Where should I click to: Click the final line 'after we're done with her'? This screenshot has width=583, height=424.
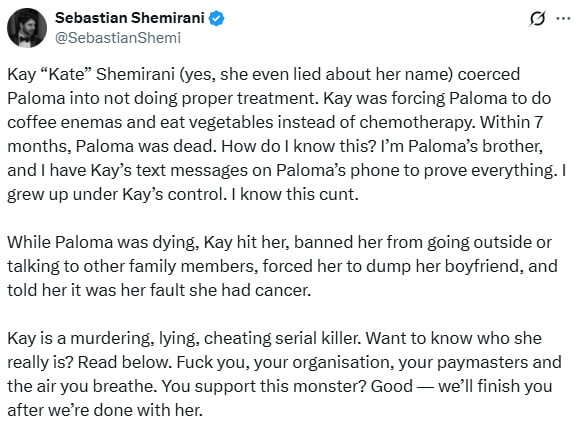click(105, 410)
